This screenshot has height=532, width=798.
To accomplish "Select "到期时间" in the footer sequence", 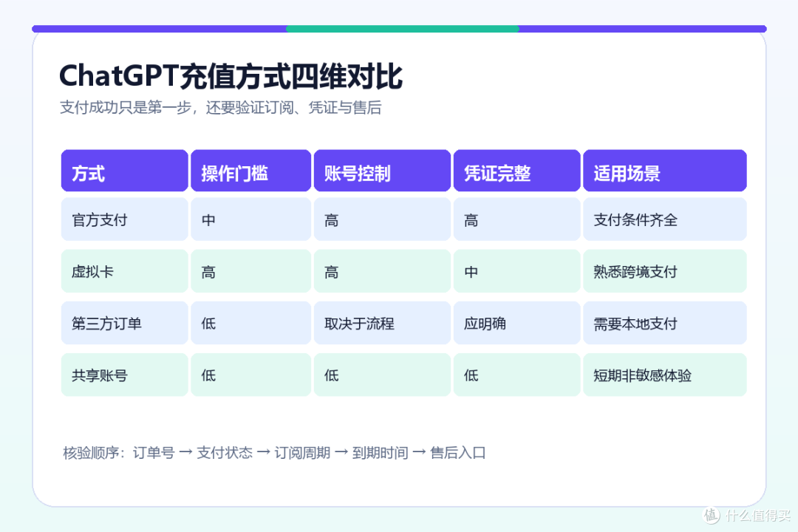I will click(381, 453).
